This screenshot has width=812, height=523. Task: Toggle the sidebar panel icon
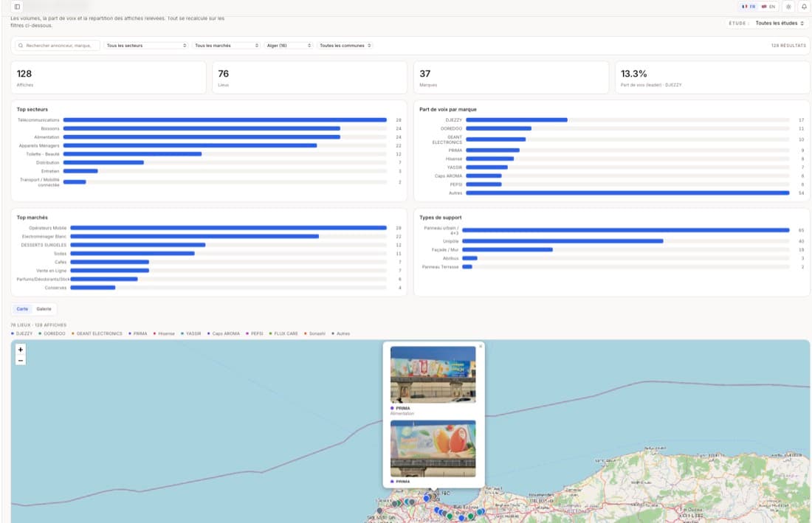point(17,7)
